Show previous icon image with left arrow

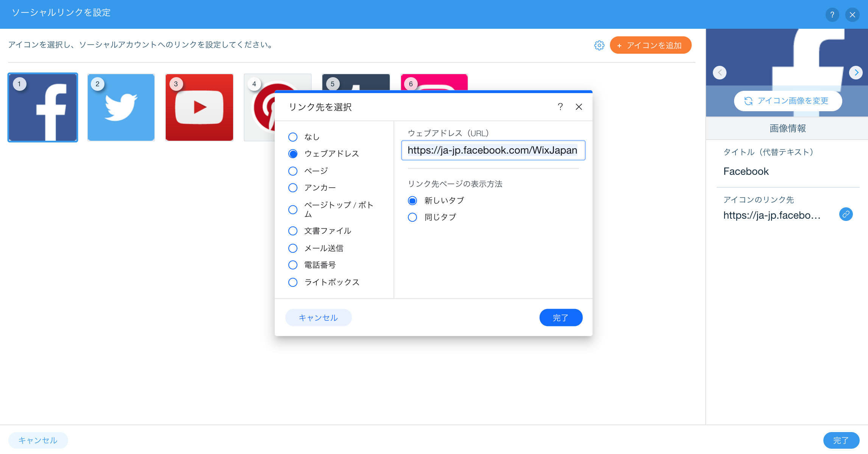pos(720,72)
